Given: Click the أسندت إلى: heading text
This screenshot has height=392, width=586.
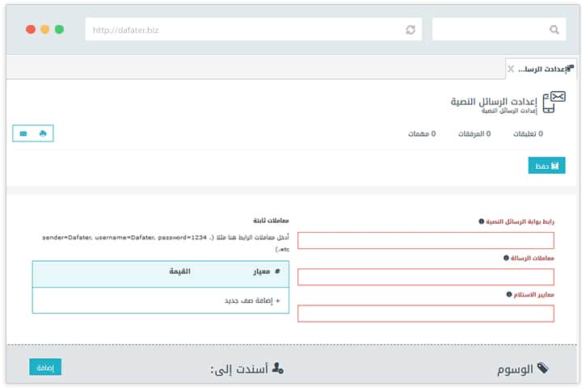Looking at the screenshot, I should pos(239,369).
